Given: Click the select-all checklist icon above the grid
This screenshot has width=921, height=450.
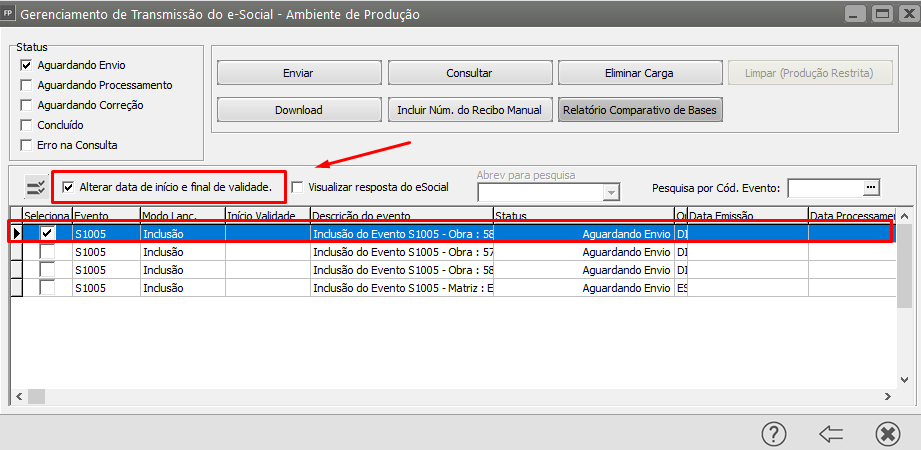Looking at the screenshot, I should point(36,188).
